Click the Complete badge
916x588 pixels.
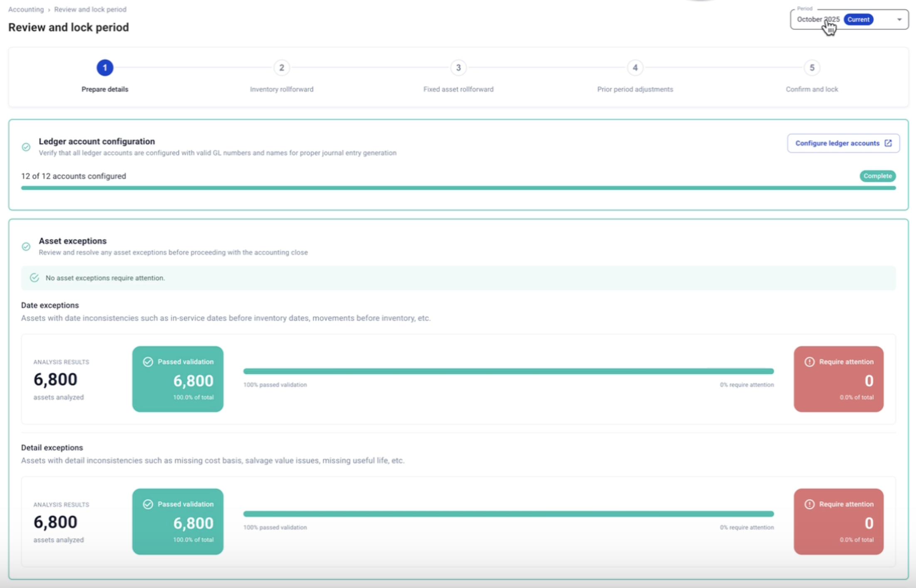[877, 176]
